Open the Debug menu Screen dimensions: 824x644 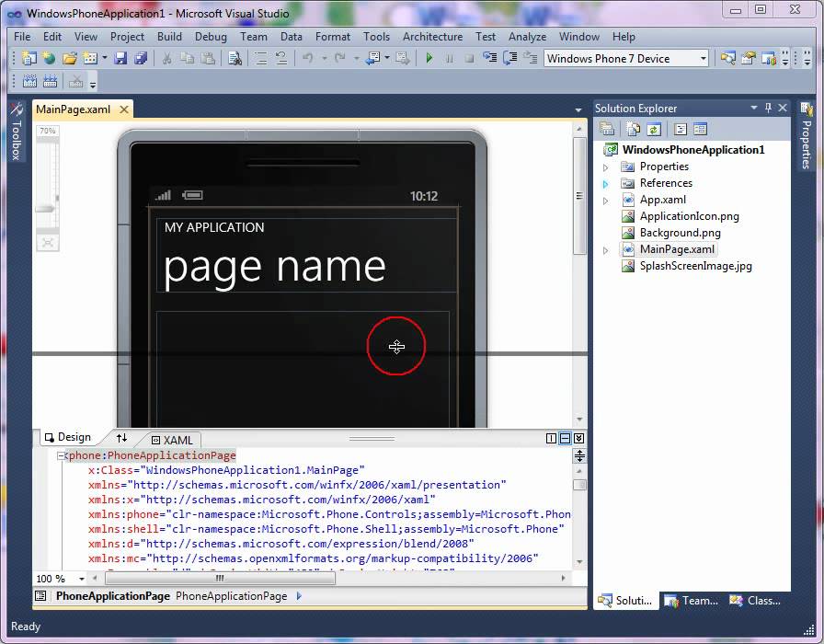tap(211, 37)
